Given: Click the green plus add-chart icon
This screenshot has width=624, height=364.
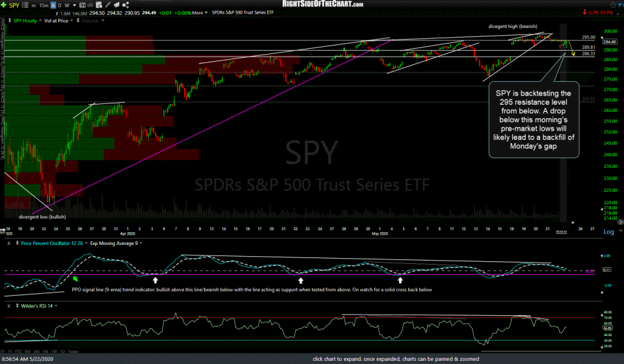Looking at the screenshot, I should coord(4,5).
